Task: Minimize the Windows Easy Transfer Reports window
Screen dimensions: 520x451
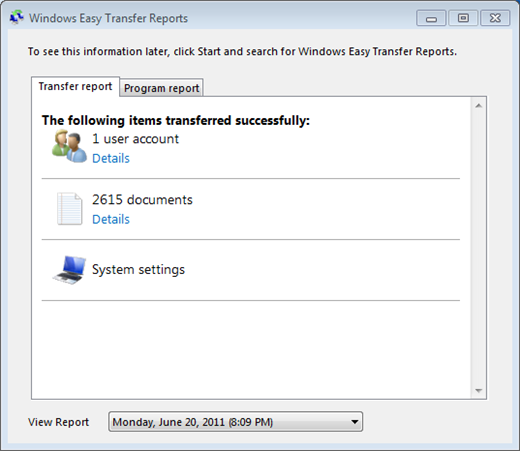Action: [431, 18]
